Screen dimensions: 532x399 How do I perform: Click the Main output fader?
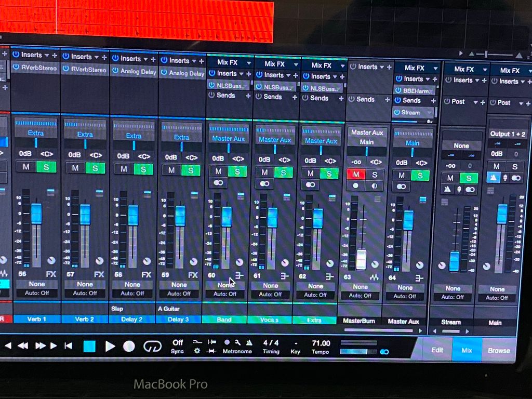coord(502,214)
